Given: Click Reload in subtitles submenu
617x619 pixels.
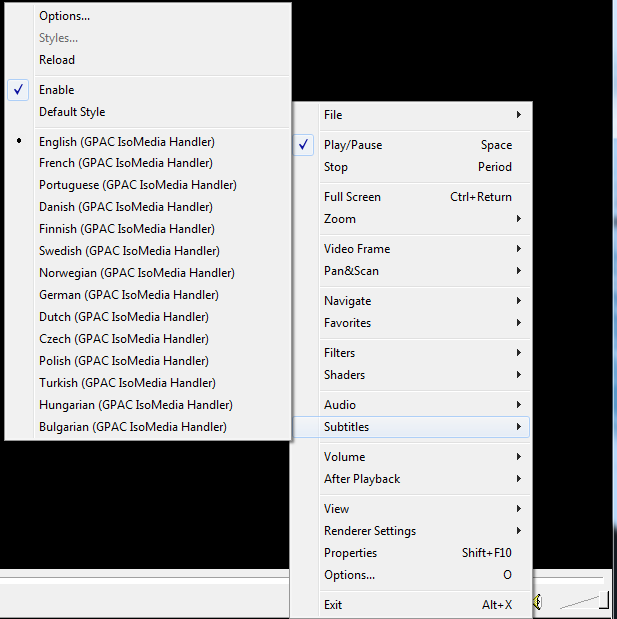Looking at the screenshot, I should 148,60.
